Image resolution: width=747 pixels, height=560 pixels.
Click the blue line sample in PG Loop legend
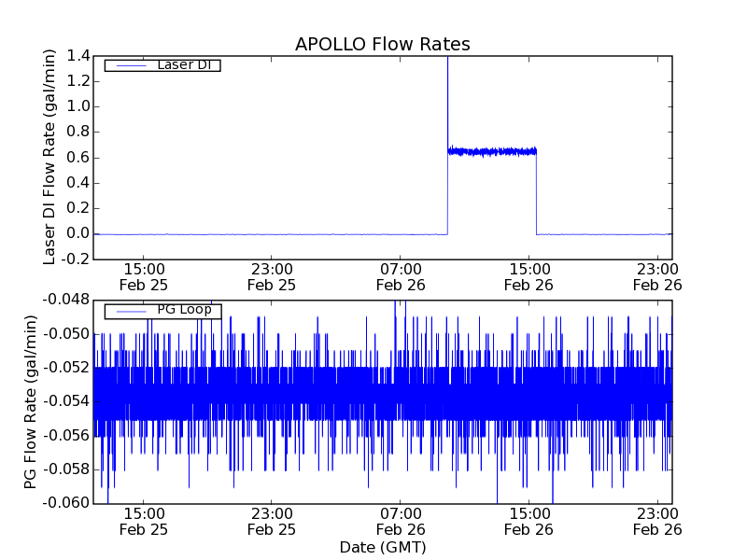(129, 311)
